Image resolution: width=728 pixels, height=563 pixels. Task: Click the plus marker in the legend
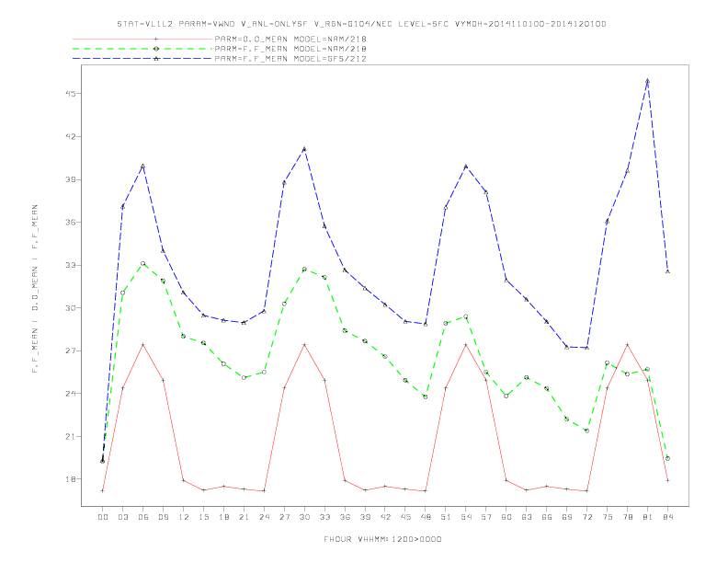pos(156,39)
